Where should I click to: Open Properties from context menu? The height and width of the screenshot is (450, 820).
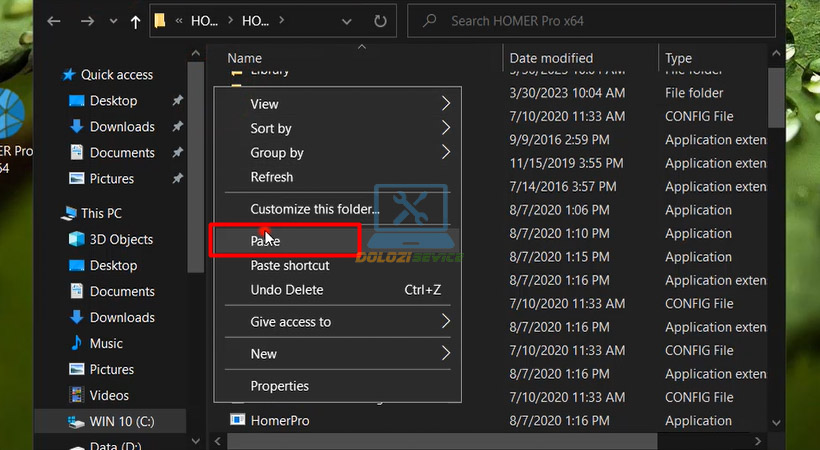[337, 386]
